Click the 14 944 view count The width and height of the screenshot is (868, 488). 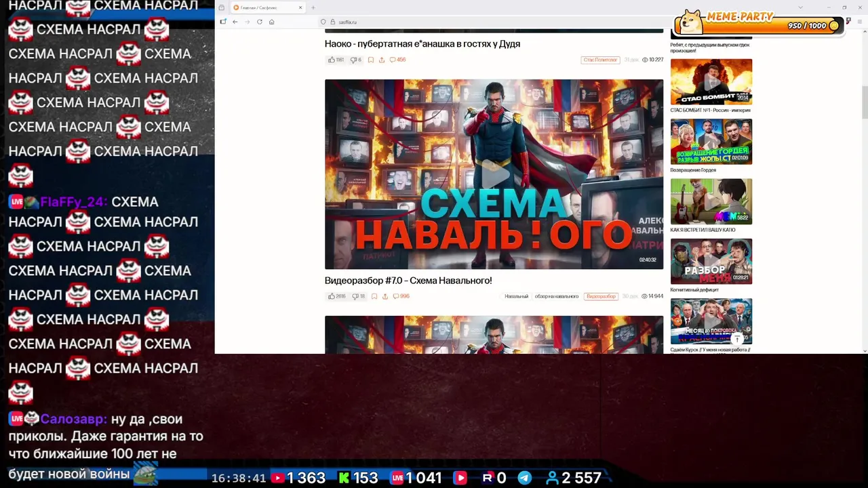(652, 296)
